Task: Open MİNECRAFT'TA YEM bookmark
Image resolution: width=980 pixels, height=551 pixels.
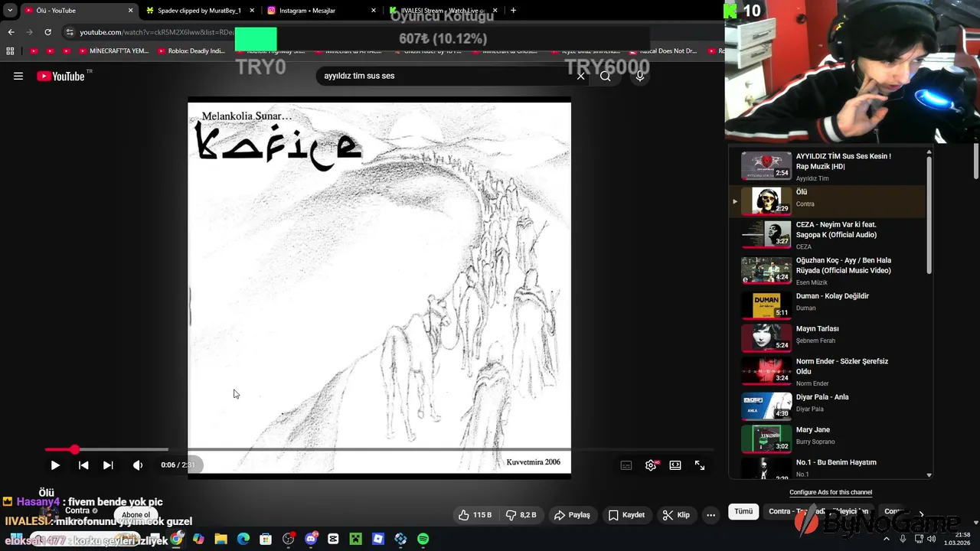Action: tap(113, 51)
